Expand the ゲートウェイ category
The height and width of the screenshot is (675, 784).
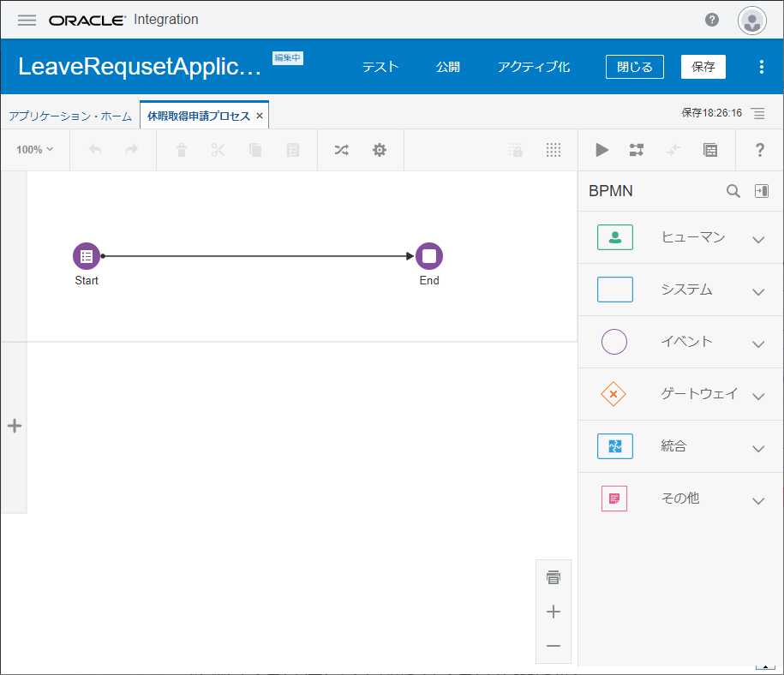click(757, 396)
